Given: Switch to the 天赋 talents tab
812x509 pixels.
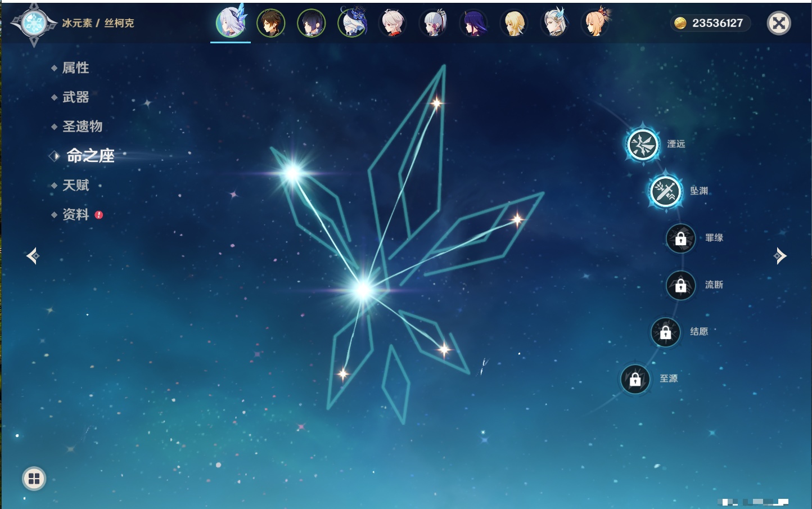Looking at the screenshot, I should pyautogui.click(x=75, y=185).
